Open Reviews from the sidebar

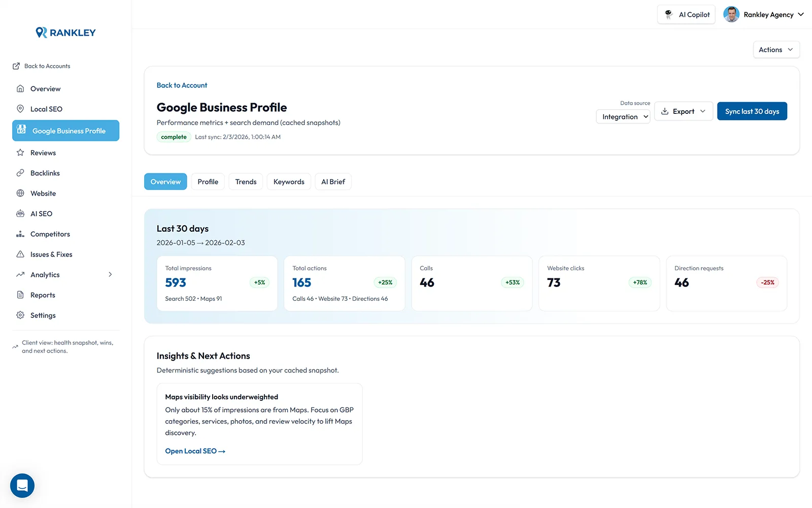(x=43, y=152)
